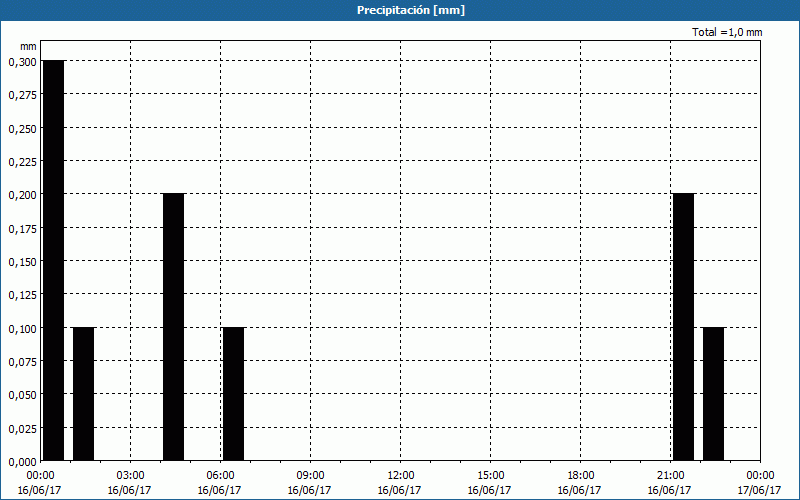Viewport: 800px width, 500px height.
Task: Click the 17/06/17 date label
Action: click(759, 490)
